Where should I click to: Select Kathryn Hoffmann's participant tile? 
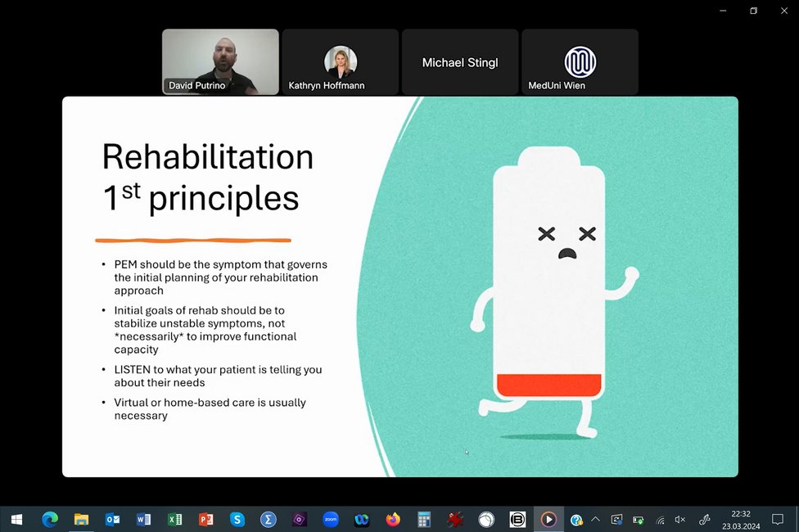[340, 62]
